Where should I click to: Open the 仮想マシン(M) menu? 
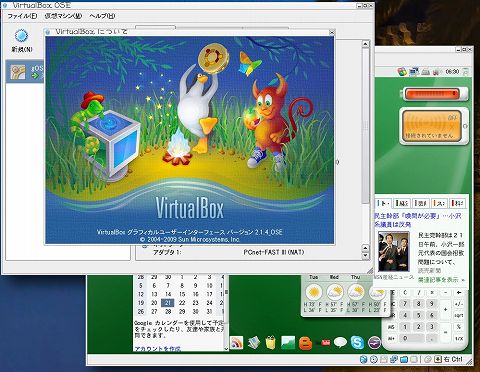tap(63, 16)
